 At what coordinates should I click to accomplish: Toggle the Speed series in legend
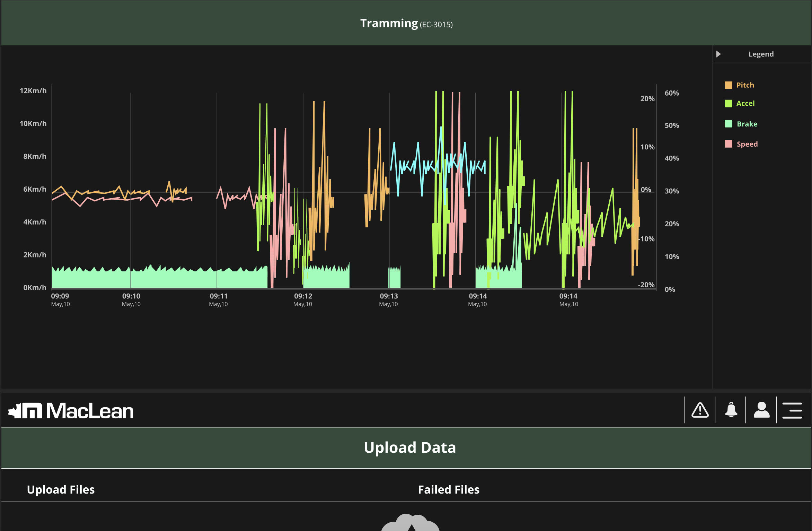(747, 144)
